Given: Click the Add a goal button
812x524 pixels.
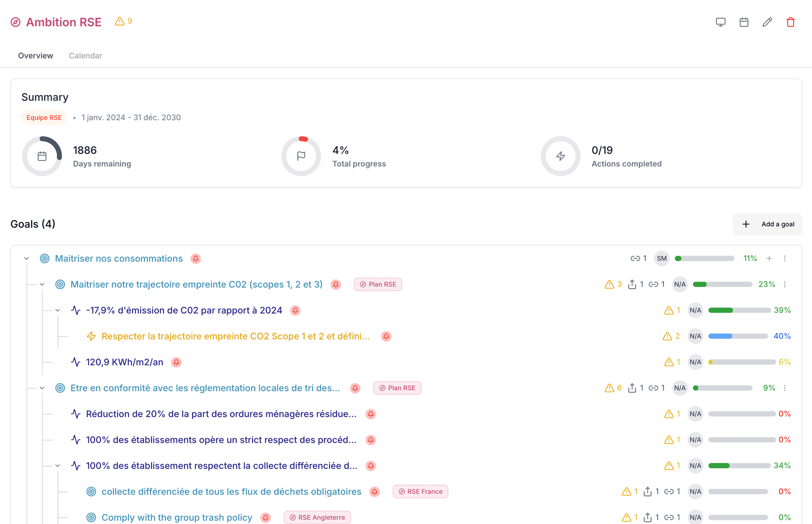Looking at the screenshot, I should point(767,224).
